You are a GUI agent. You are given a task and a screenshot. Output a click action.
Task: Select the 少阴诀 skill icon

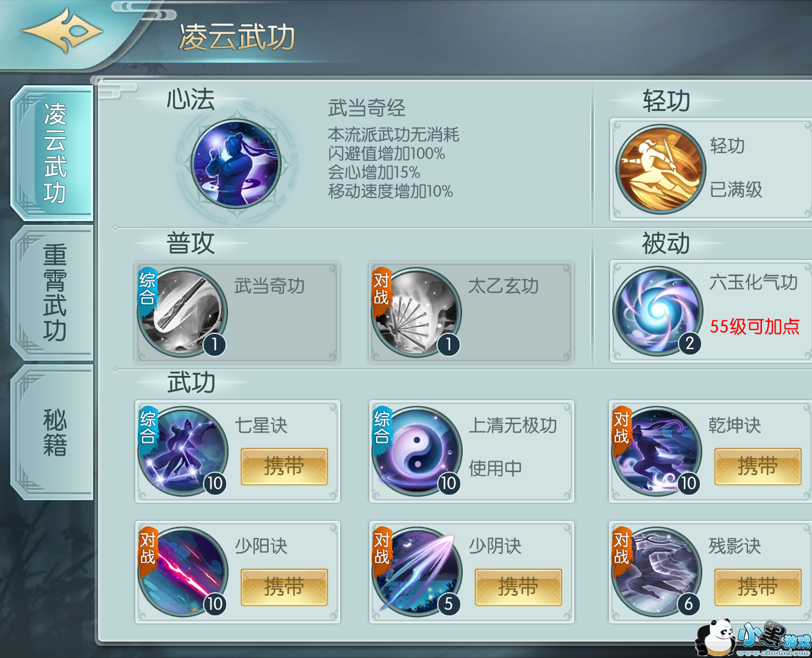point(417,571)
